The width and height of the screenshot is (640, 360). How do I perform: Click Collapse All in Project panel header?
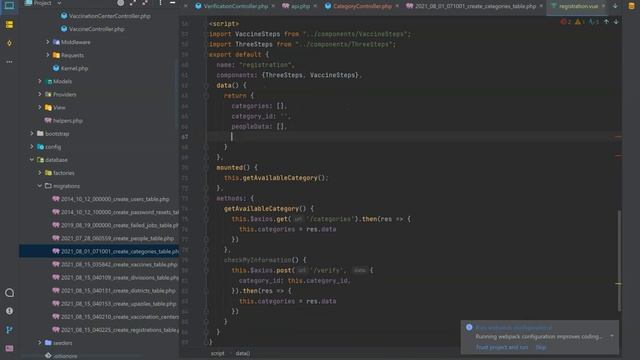pyautogui.click(x=145, y=3)
